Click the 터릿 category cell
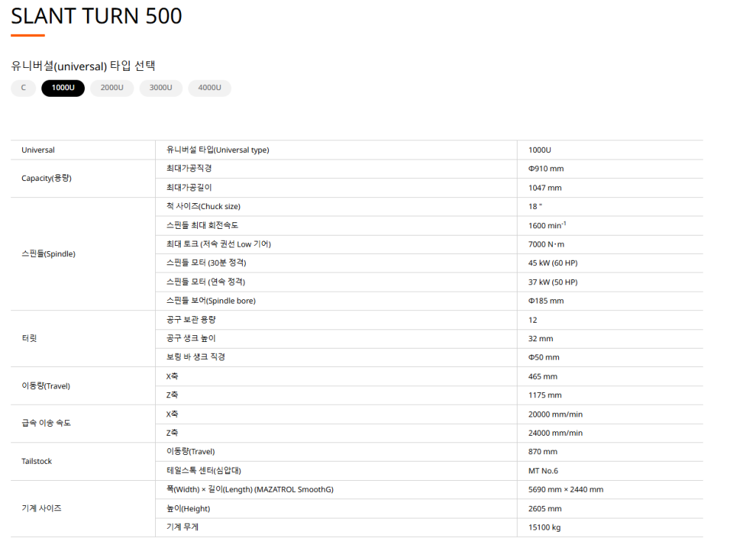 click(30, 339)
